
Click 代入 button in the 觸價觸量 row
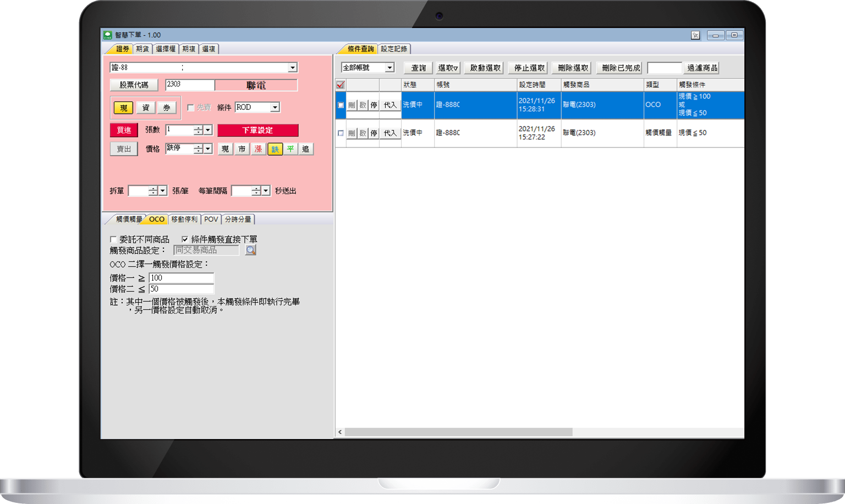point(390,133)
